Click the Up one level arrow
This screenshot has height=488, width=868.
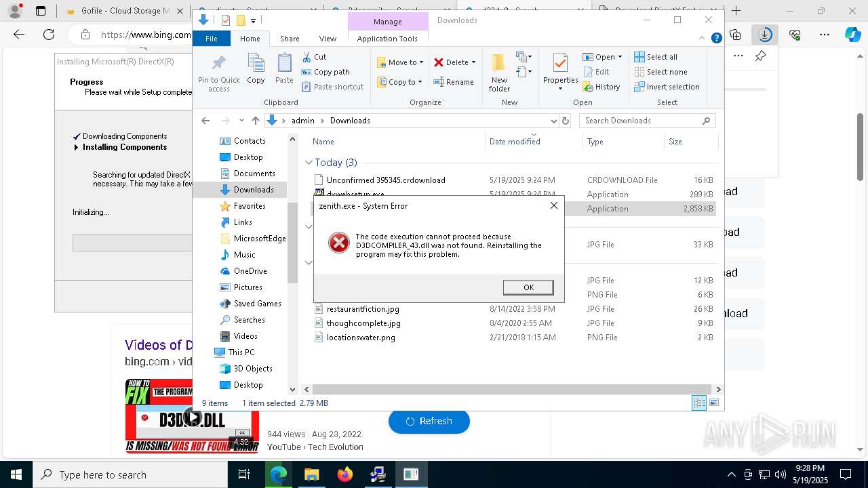click(255, 121)
